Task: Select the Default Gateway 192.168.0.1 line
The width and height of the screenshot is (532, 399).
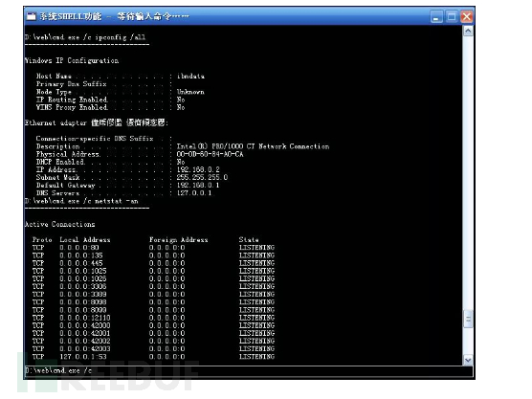Action: tap(127, 186)
